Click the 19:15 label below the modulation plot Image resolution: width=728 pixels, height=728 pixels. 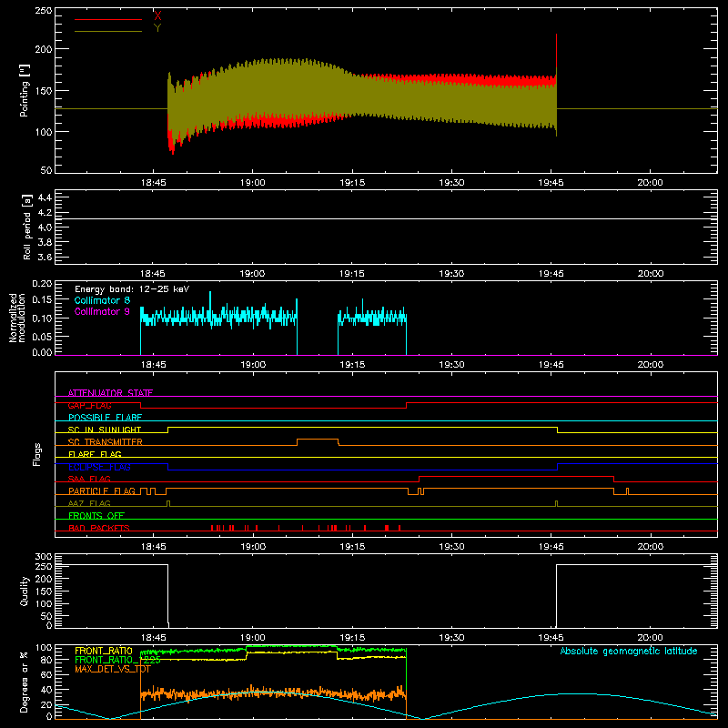pyautogui.click(x=352, y=365)
